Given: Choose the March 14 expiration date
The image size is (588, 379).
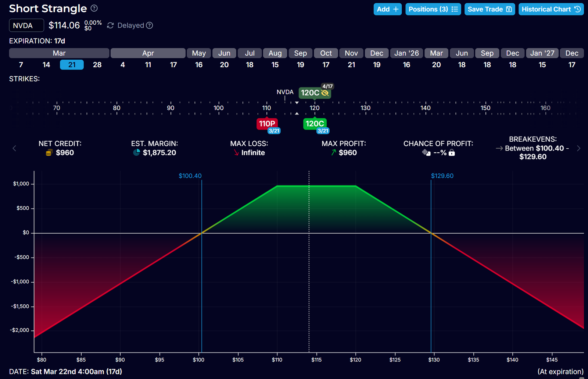Looking at the screenshot, I should click(46, 65).
